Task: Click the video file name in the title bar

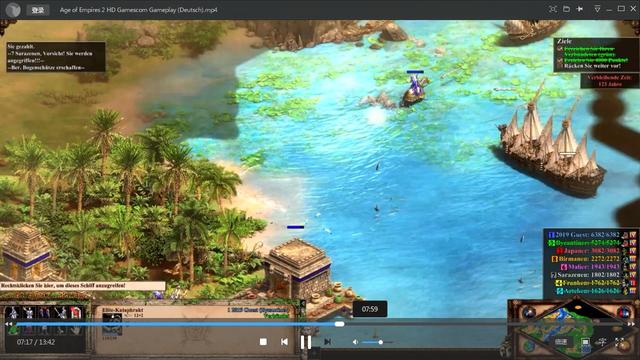Action: click(138, 10)
